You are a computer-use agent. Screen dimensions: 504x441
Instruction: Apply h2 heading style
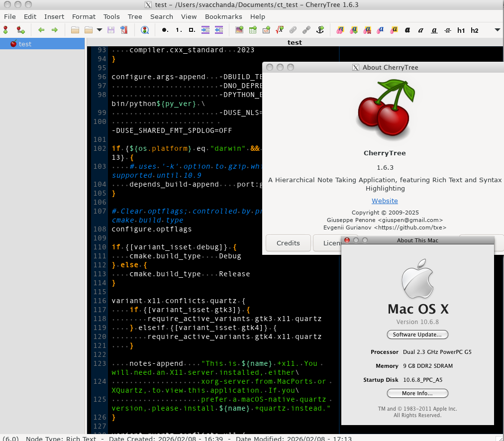pos(475,30)
